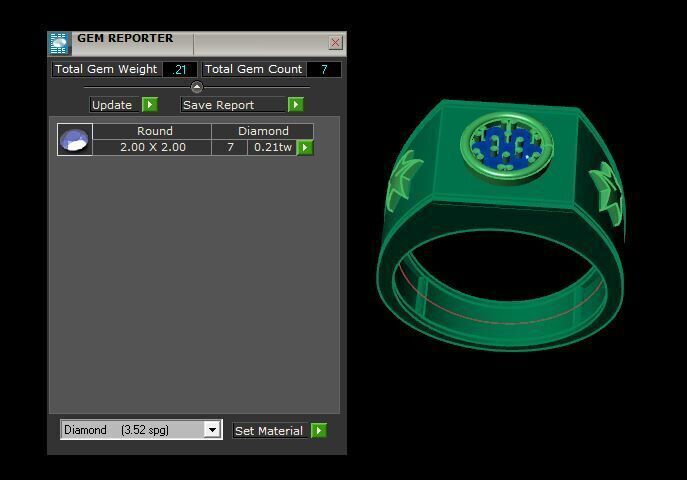The height and width of the screenshot is (480, 687).
Task: Click the Save Report label
Action: click(x=233, y=105)
